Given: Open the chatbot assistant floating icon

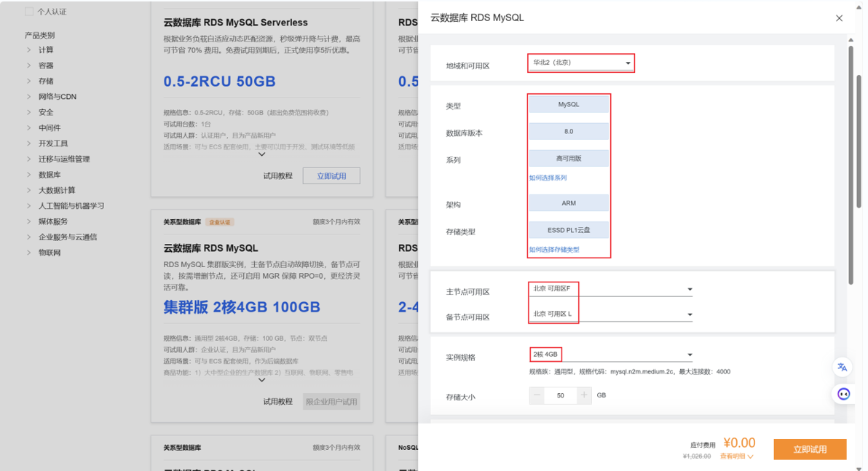Looking at the screenshot, I should 843,394.
